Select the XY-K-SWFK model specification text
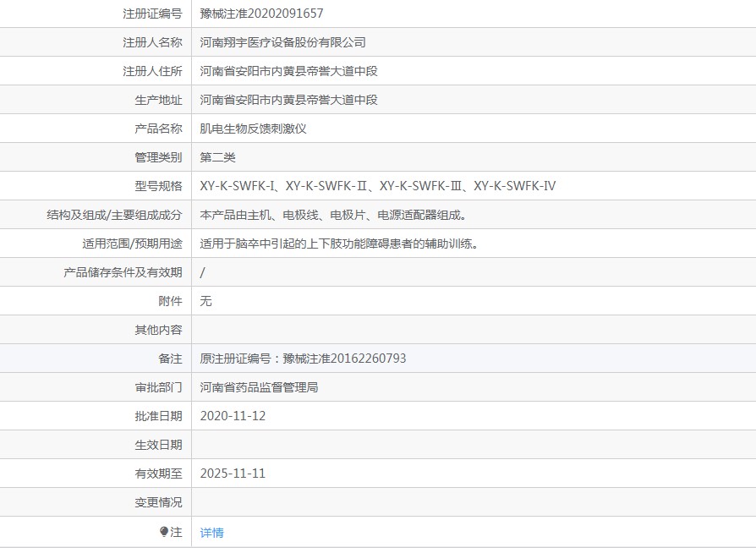 [x=377, y=186]
